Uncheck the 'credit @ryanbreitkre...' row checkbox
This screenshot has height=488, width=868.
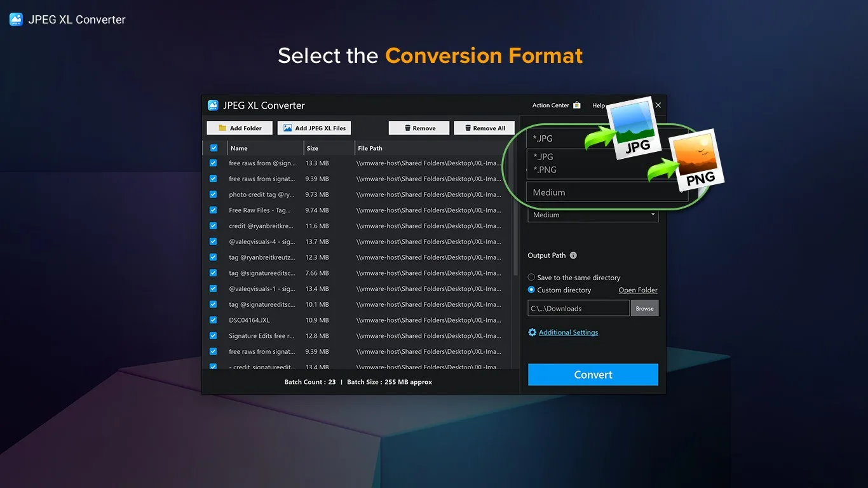pyautogui.click(x=214, y=226)
